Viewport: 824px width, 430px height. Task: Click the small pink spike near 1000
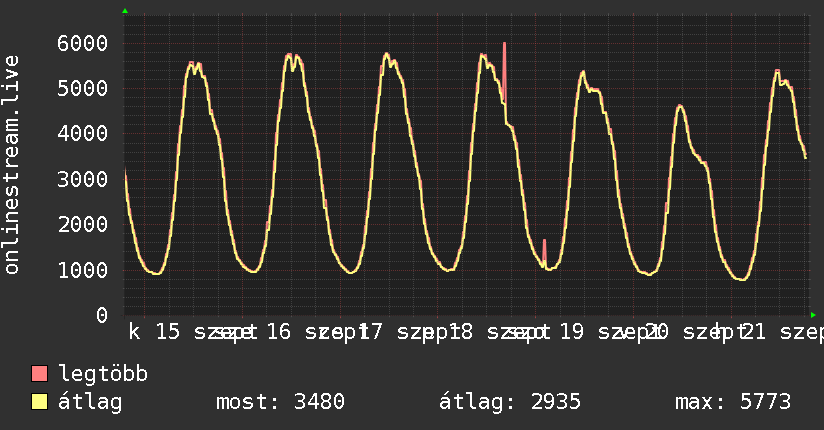(544, 253)
